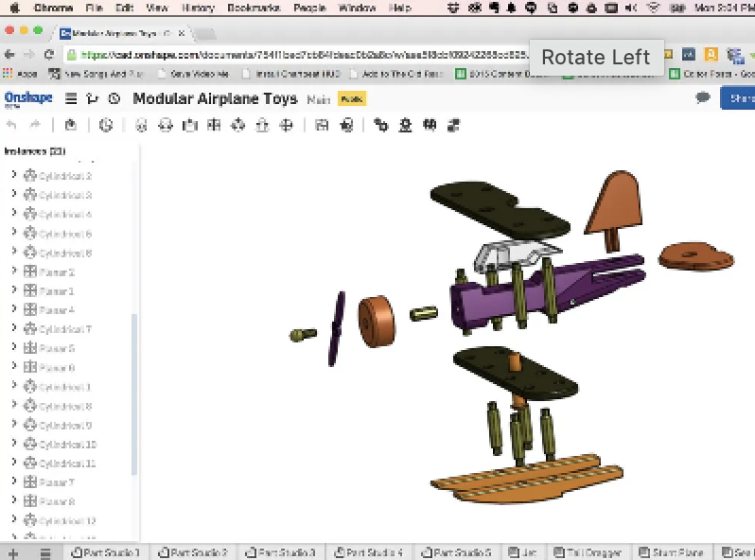Screen dimensions: 755x560
Task: Click the Undo arrow in the toolbar
Action: (x=12, y=125)
